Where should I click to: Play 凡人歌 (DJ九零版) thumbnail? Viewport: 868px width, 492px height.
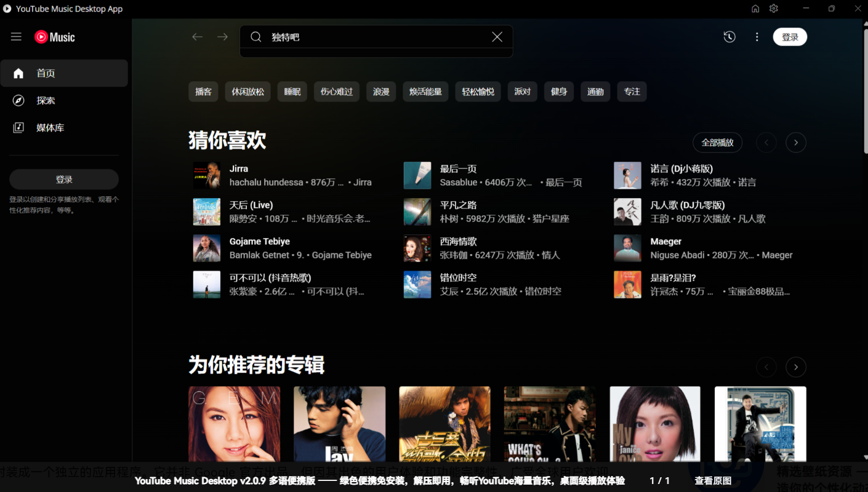pos(628,212)
